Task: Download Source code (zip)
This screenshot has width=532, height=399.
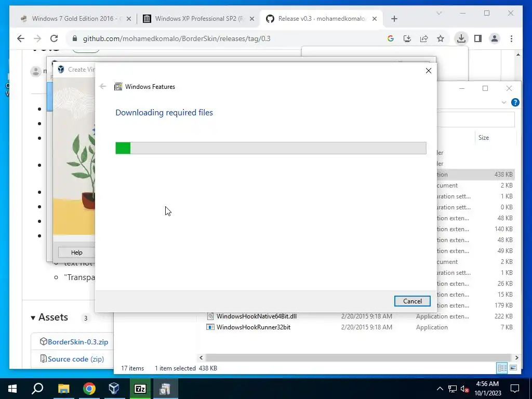Action: [76, 359]
